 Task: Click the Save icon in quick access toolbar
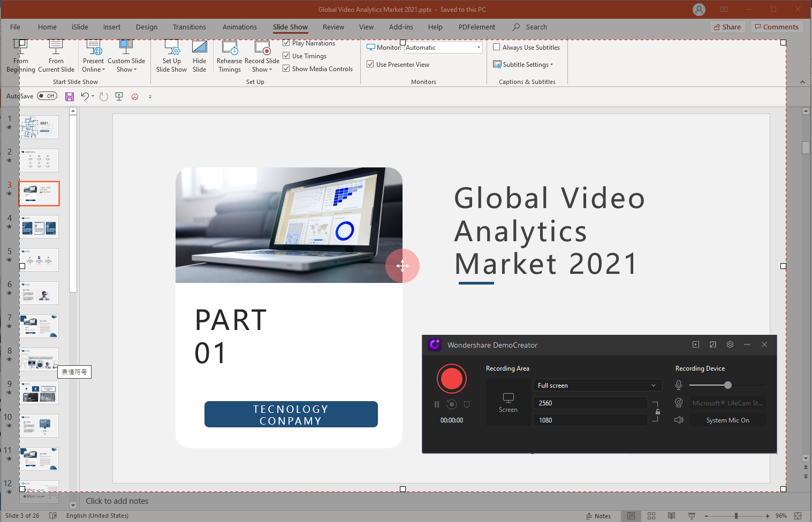click(70, 97)
